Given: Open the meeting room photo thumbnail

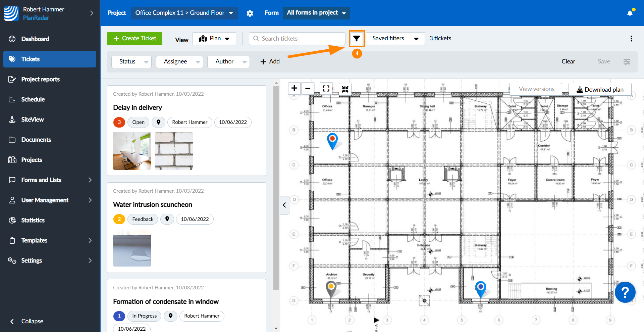Looking at the screenshot, I should pyautogui.click(x=132, y=151).
